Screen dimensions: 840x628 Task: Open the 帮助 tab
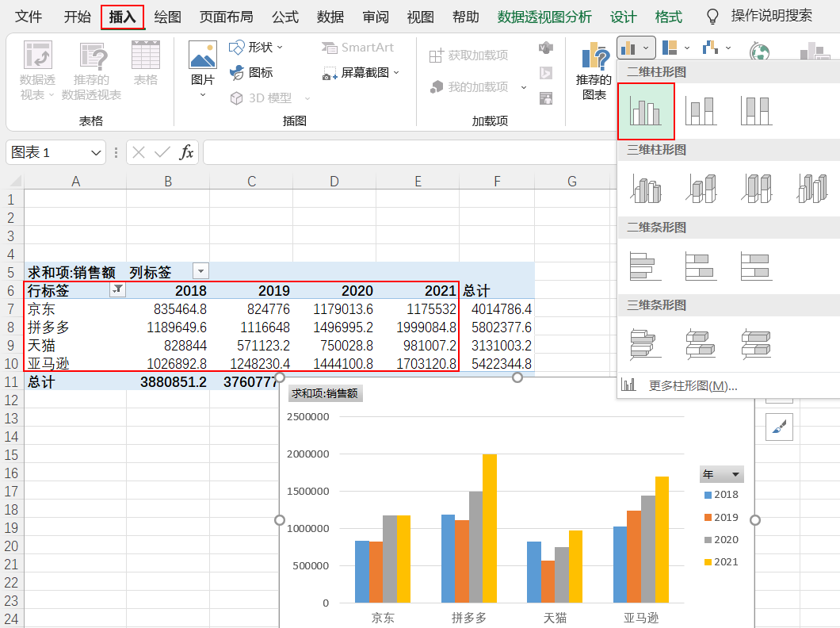[465, 17]
